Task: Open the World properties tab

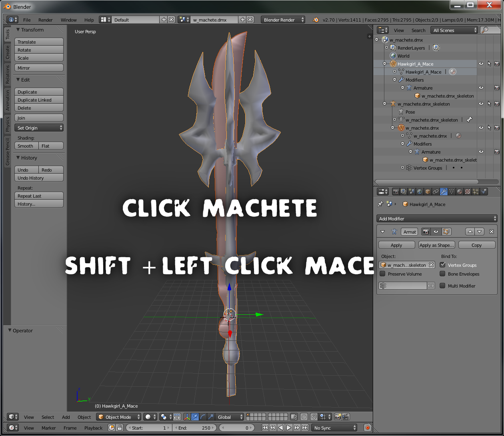Action: click(x=420, y=192)
